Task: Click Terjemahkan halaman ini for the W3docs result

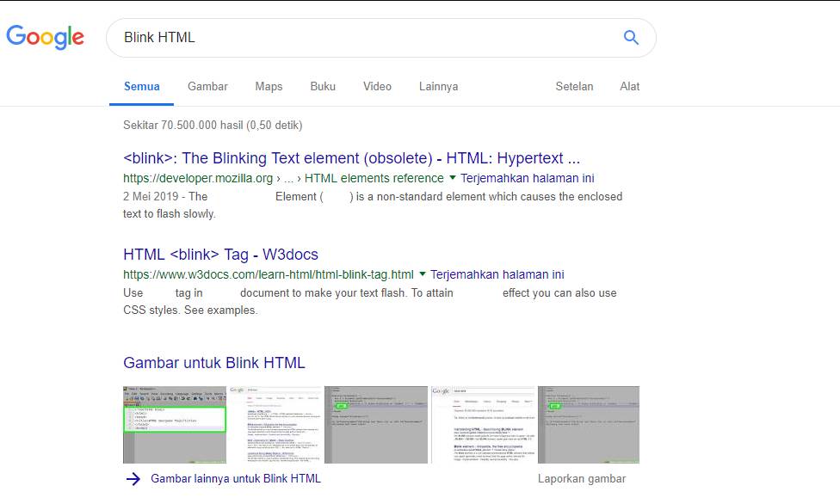Action: coord(497,274)
